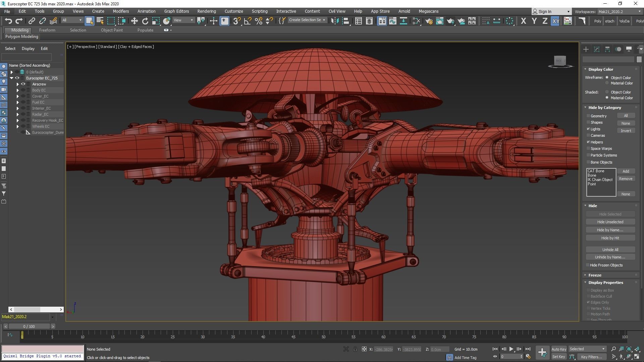The image size is (644, 362).
Task: Click the Hide by Name button
Action: pyautogui.click(x=610, y=230)
